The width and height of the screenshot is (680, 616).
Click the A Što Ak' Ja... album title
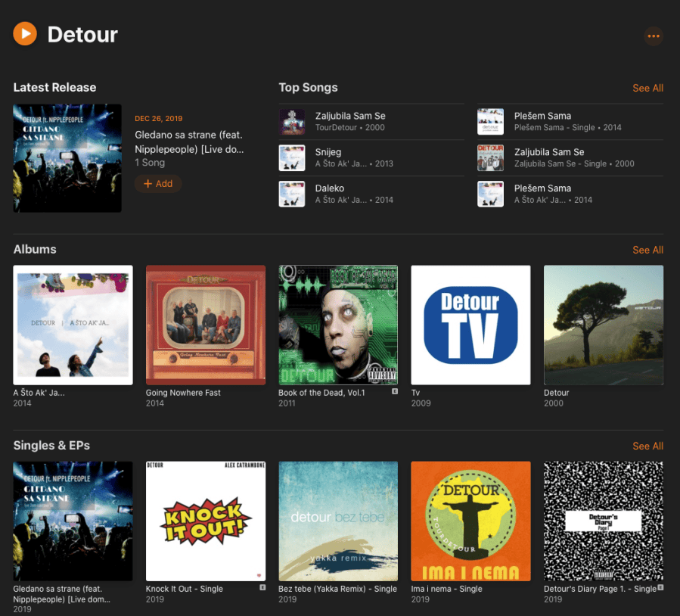(x=39, y=393)
